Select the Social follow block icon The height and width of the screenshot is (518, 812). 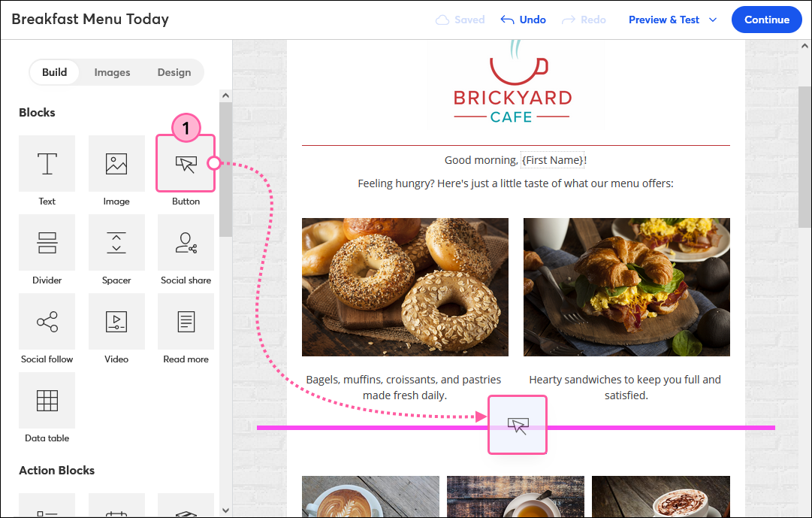pos(47,322)
